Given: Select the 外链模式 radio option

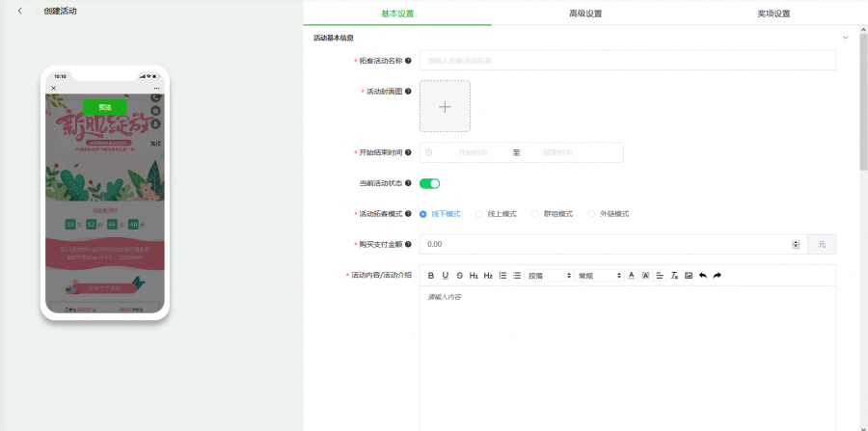Looking at the screenshot, I should click(592, 214).
